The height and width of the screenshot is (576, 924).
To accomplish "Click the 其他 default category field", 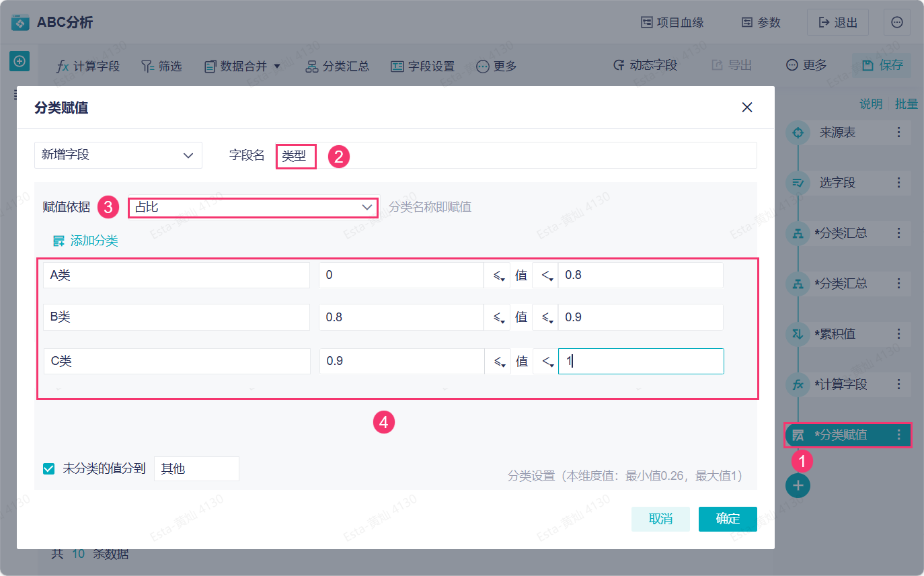I will click(x=196, y=469).
